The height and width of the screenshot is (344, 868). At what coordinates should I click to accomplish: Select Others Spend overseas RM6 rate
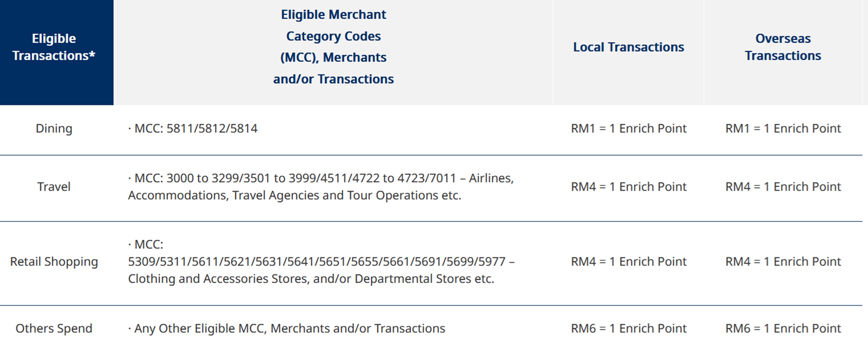tap(783, 329)
